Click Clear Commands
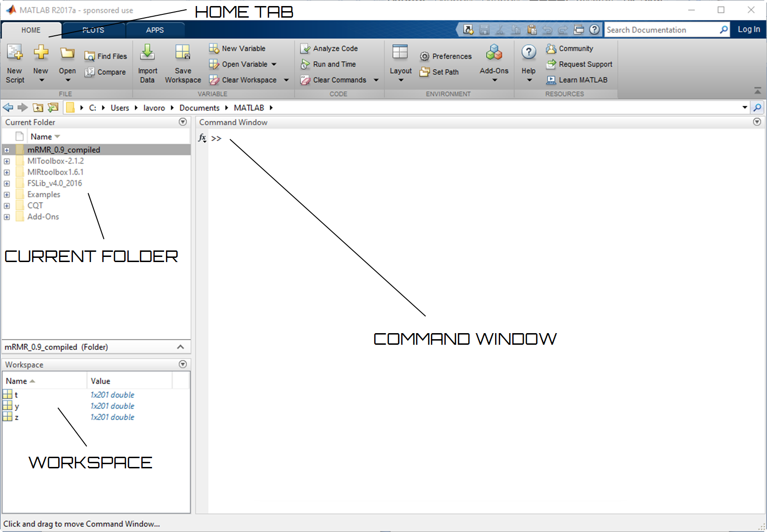 click(x=334, y=80)
